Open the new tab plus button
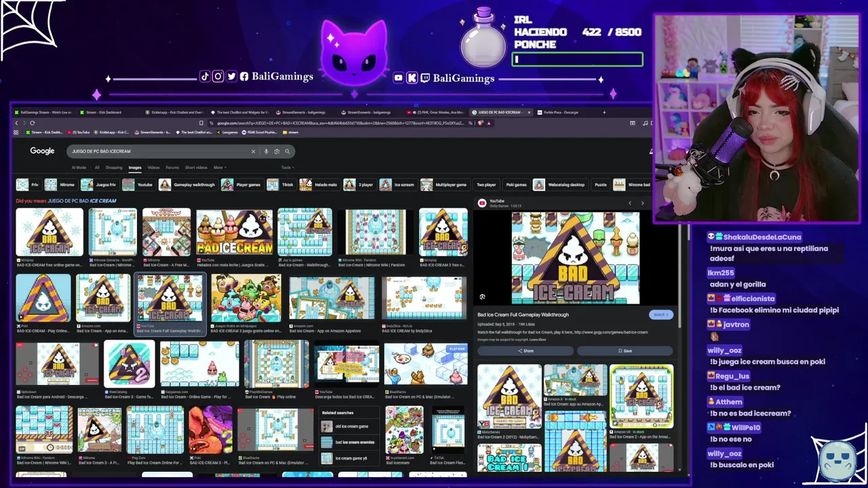Image resolution: width=868 pixels, height=488 pixels. click(x=604, y=112)
